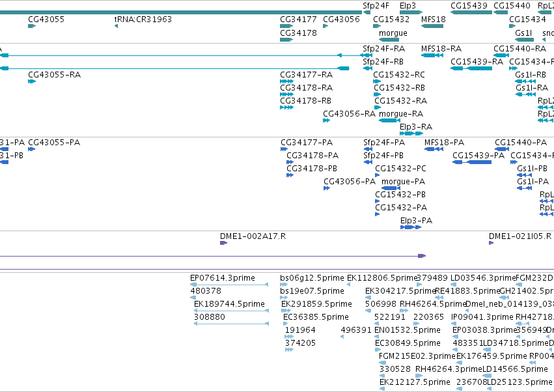The height and width of the screenshot is (392, 554).
Task: Click protein Gs1l-PB
Action: click(532, 169)
